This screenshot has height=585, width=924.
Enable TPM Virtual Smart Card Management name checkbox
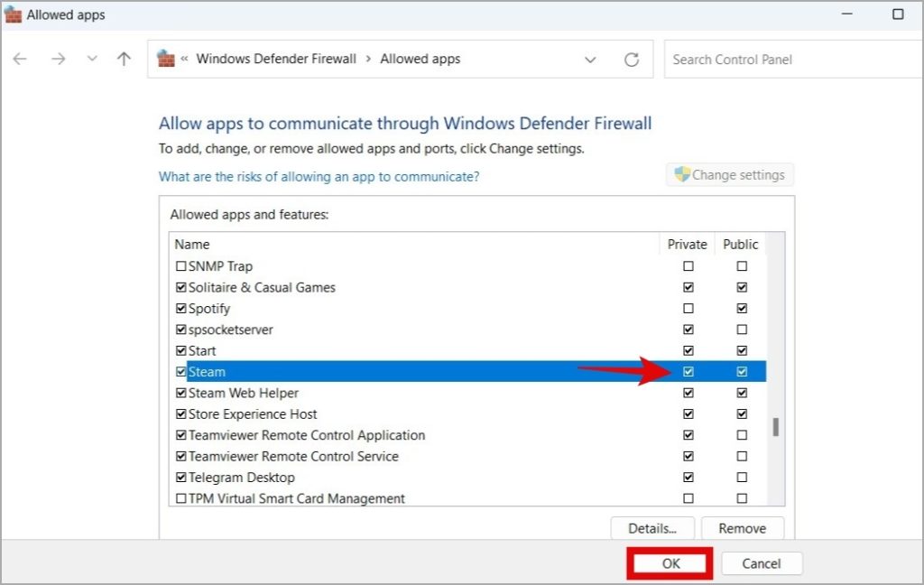(x=180, y=498)
